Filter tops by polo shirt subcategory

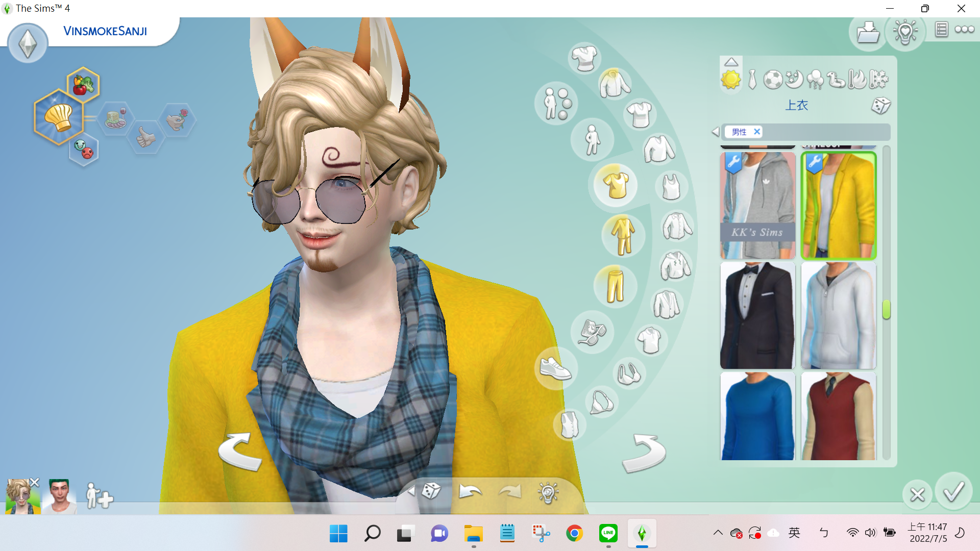650,340
